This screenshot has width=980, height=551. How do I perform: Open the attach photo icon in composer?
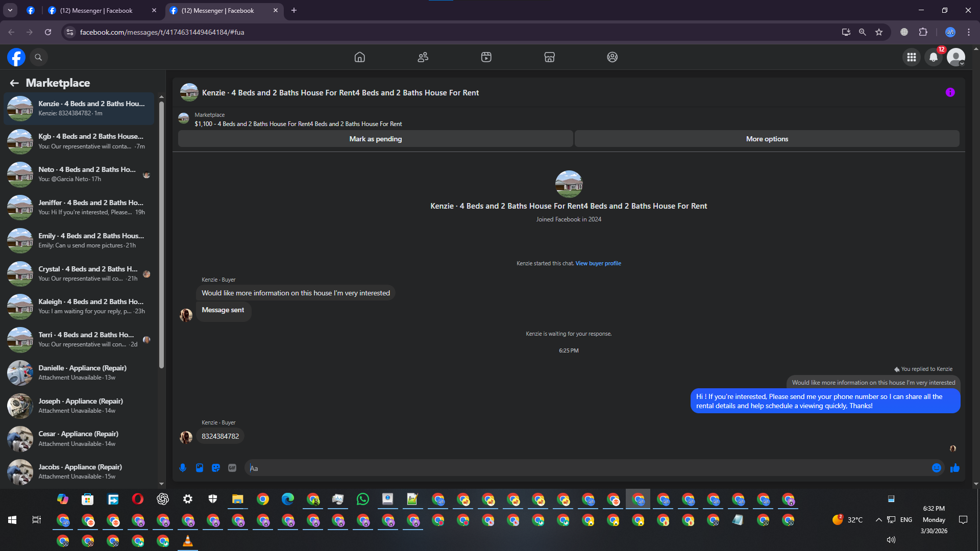pyautogui.click(x=200, y=468)
